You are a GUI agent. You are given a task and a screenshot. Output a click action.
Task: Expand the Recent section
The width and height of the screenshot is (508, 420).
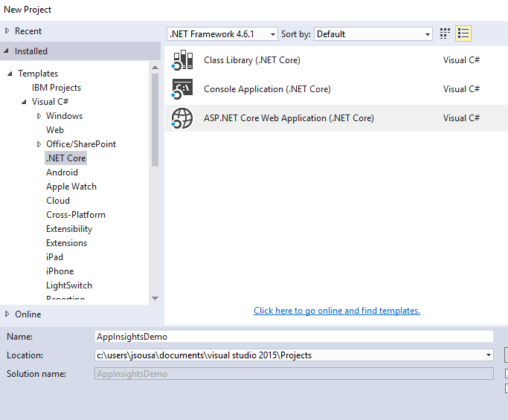point(7,30)
